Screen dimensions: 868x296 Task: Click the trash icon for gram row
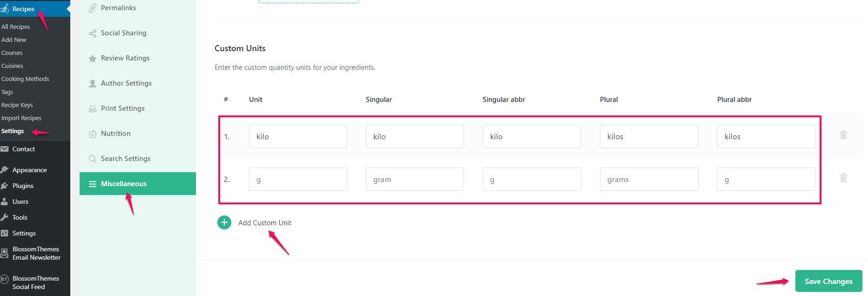pos(843,178)
